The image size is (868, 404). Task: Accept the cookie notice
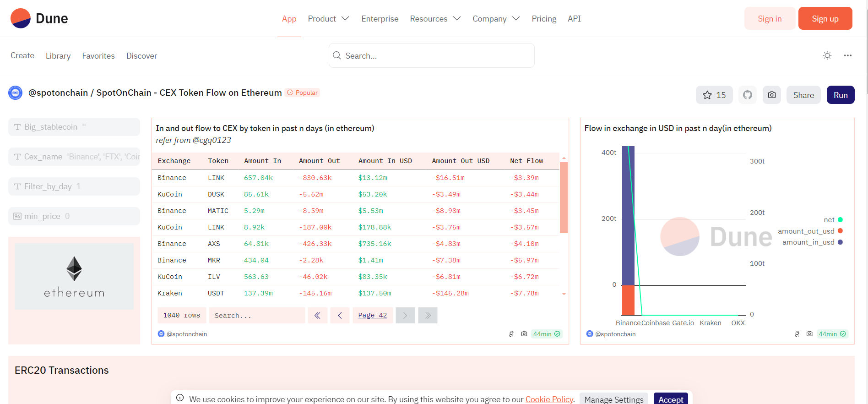click(x=671, y=399)
